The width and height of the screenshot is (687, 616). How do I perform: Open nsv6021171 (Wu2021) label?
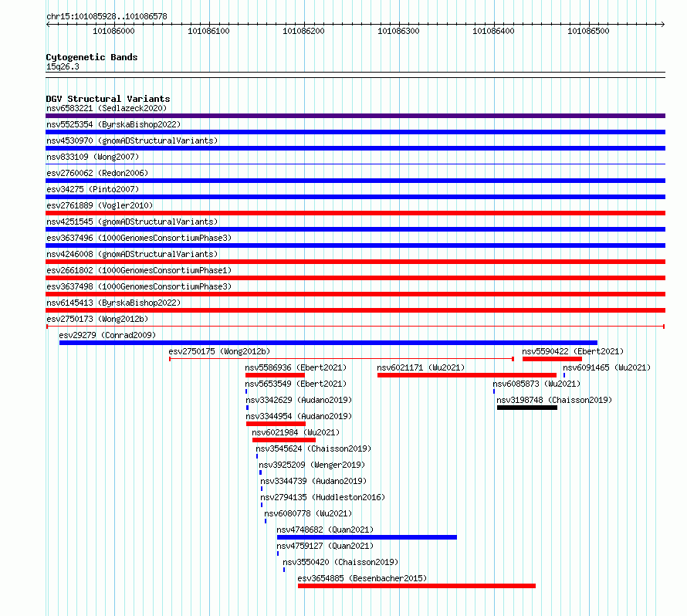[421, 367]
